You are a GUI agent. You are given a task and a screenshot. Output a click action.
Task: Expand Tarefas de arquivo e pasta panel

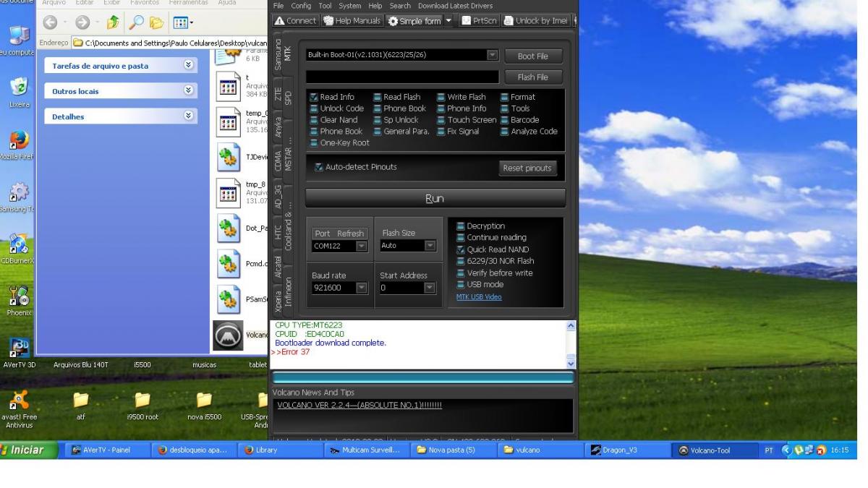pos(190,66)
